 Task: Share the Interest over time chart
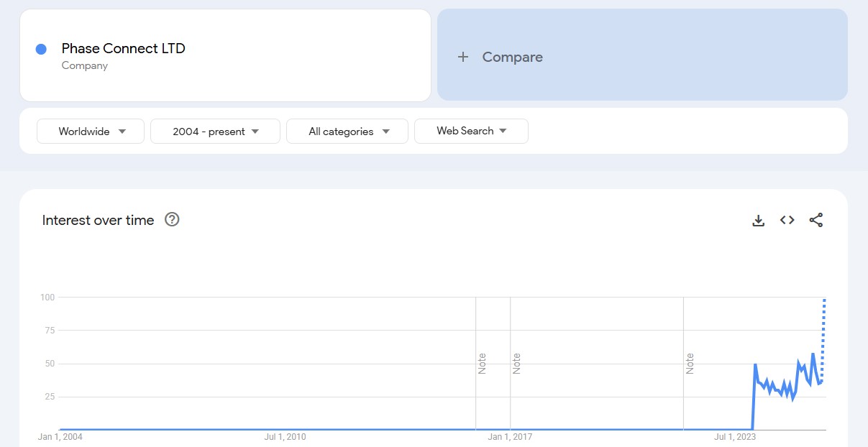(x=816, y=220)
